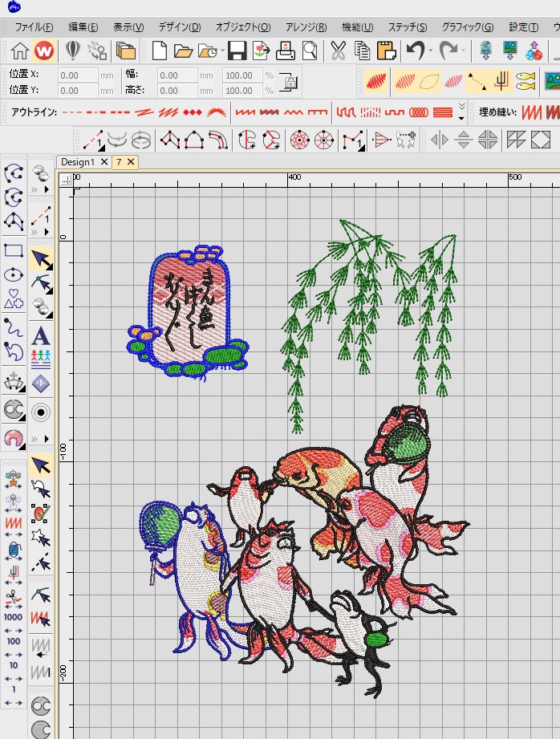The height and width of the screenshot is (739, 560).
Task: Toggle the needle points display icon
Action: (502, 81)
